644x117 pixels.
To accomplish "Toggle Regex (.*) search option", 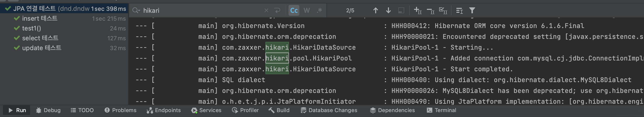I will (x=319, y=11).
